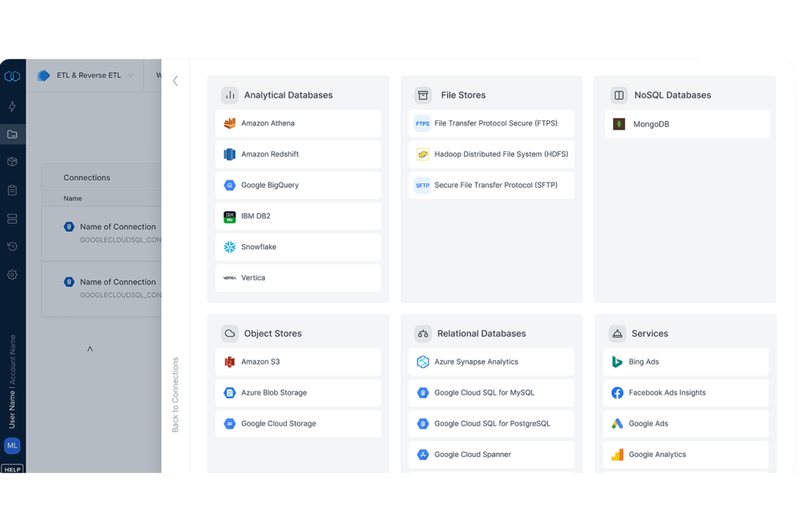Collapse the list with the caret arrow
798x532 pixels.
tap(90, 349)
